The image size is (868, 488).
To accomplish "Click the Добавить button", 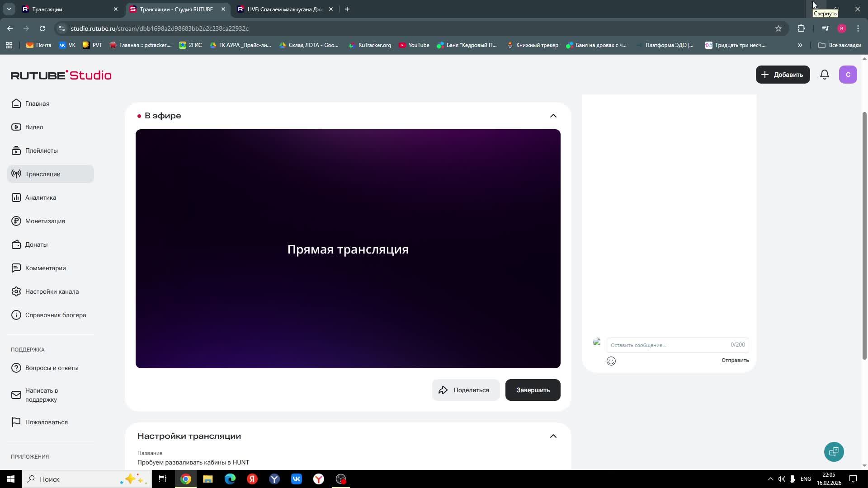I will (x=783, y=75).
